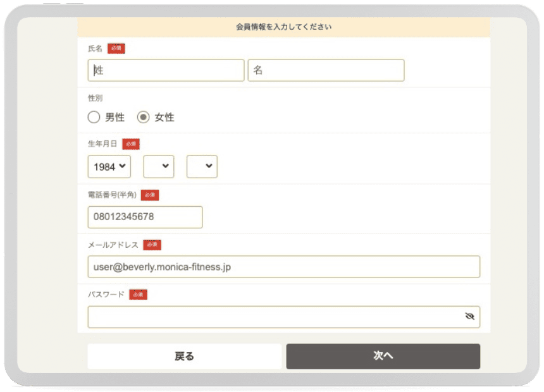Select the 女性 radio button
This screenshot has width=544, height=392.
(144, 117)
